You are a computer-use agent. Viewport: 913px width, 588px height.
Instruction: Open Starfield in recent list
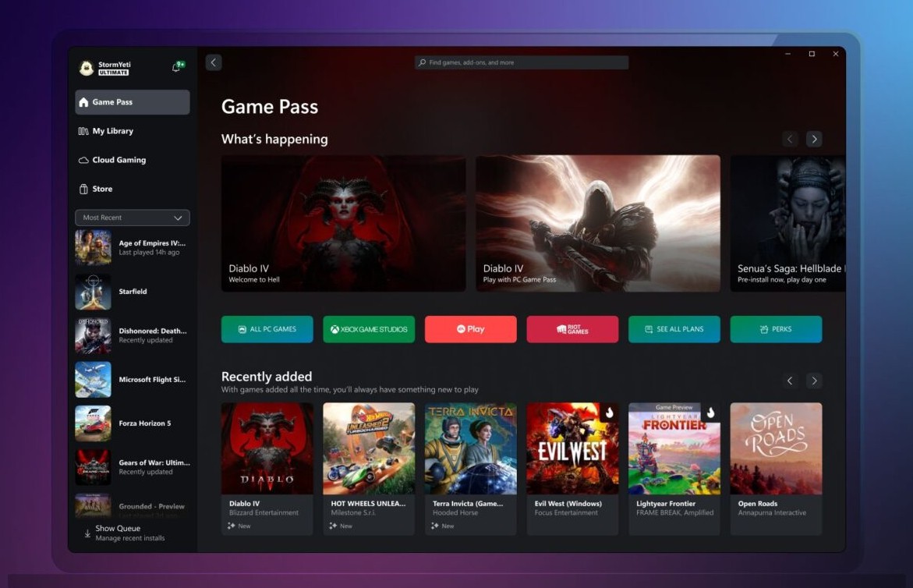[133, 292]
